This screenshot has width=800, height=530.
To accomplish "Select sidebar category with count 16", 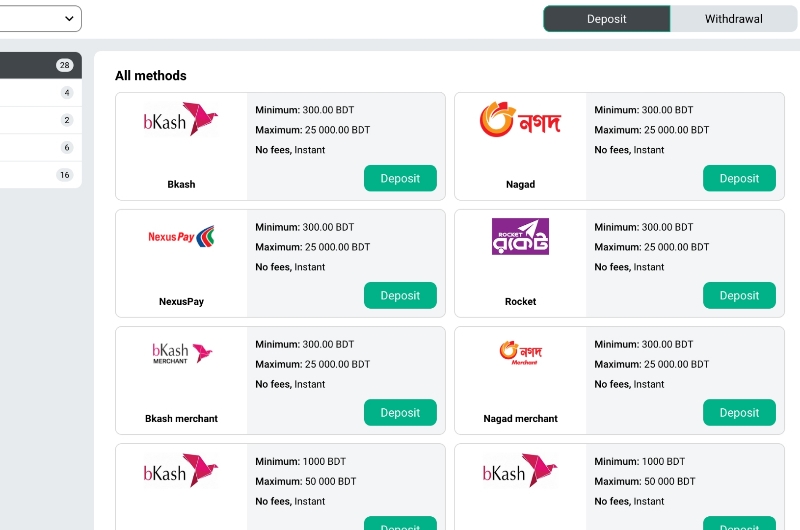I will pyautogui.click(x=41, y=175).
